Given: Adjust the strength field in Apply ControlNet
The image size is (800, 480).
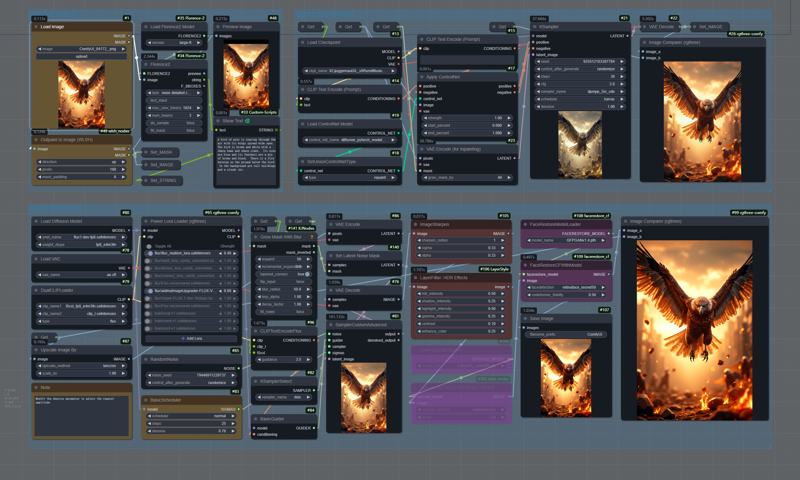Looking at the screenshot, I should click(467, 118).
